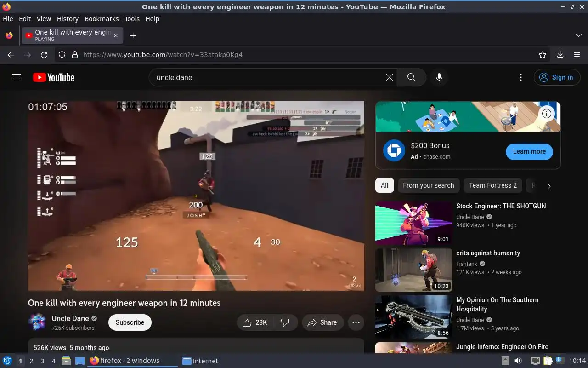Open the 'Stock Engineer: THE SHOTGUN' title
588x368 pixels.
pos(501,206)
